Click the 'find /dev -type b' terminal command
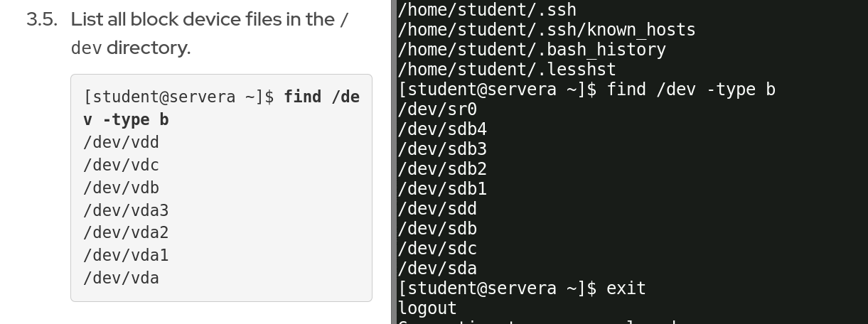The height and width of the screenshot is (324, 868). [x=690, y=90]
